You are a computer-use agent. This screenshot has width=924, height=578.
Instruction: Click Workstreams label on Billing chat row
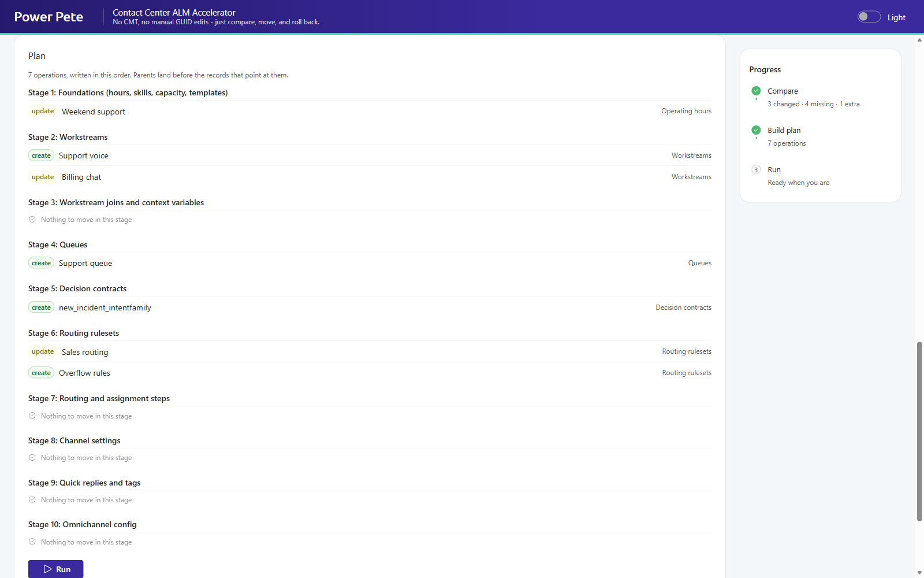pyautogui.click(x=691, y=177)
